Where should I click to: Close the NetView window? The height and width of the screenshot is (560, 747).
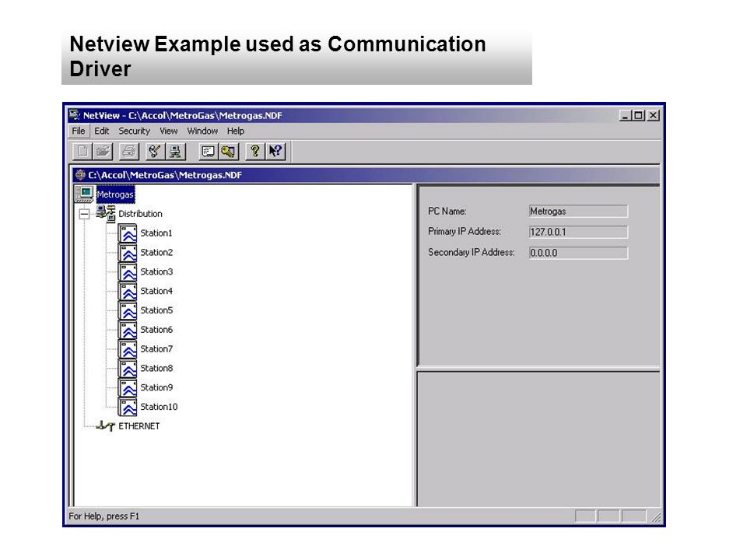653,115
